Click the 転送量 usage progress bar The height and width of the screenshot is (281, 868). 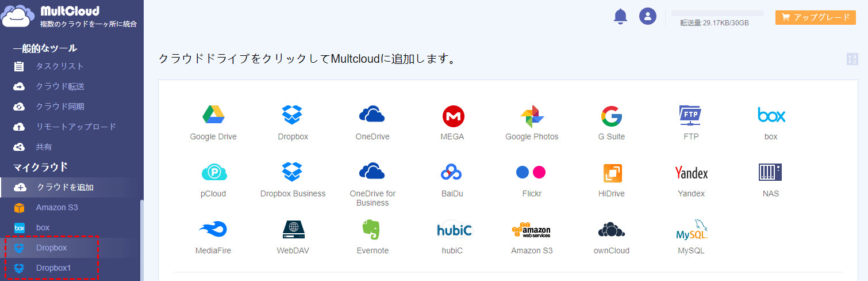coord(717,13)
